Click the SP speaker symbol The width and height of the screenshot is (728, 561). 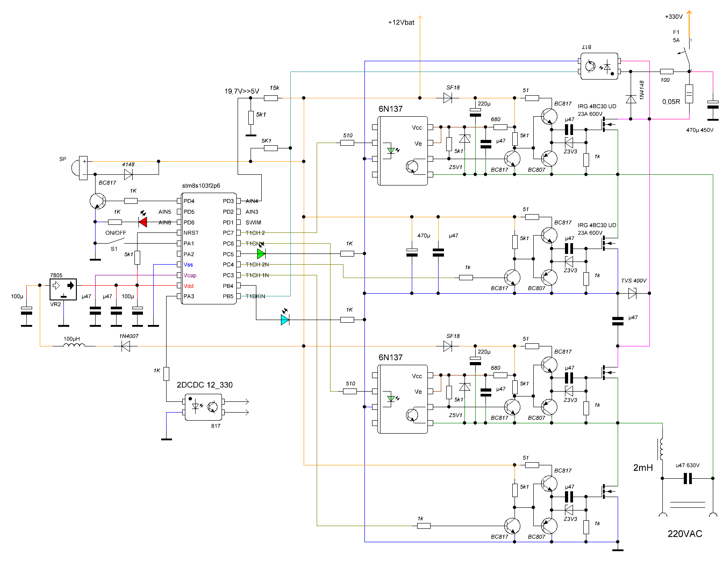coord(79,168)
